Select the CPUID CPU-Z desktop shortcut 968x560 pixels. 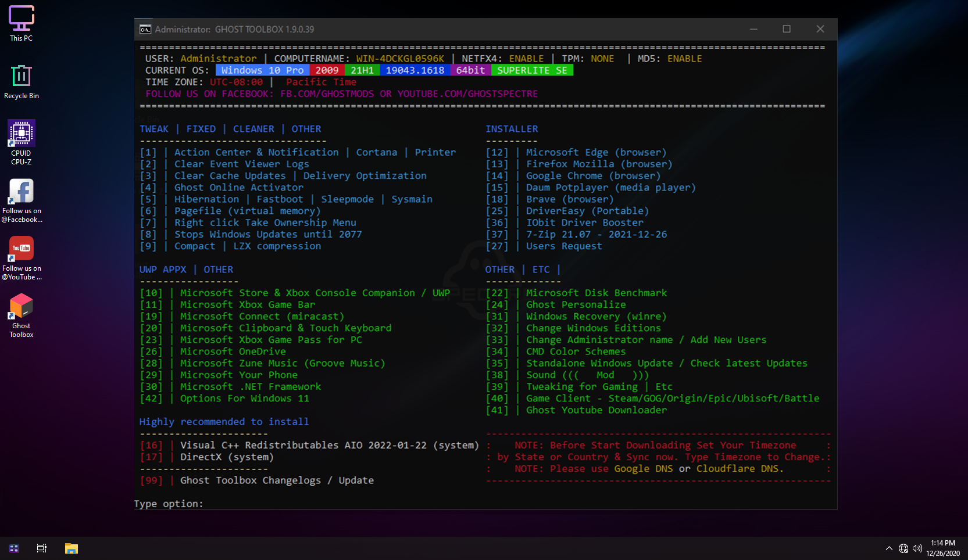(22, 143)
